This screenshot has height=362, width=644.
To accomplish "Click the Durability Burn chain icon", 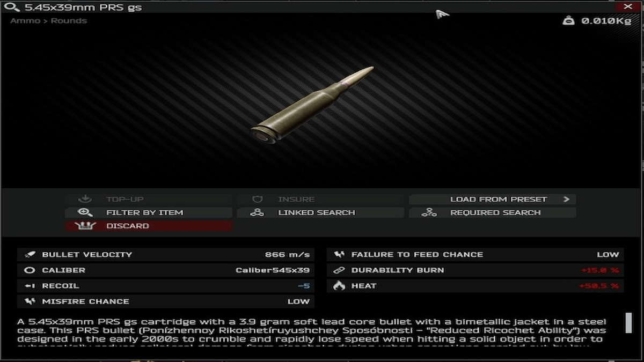I will [339, 270].
